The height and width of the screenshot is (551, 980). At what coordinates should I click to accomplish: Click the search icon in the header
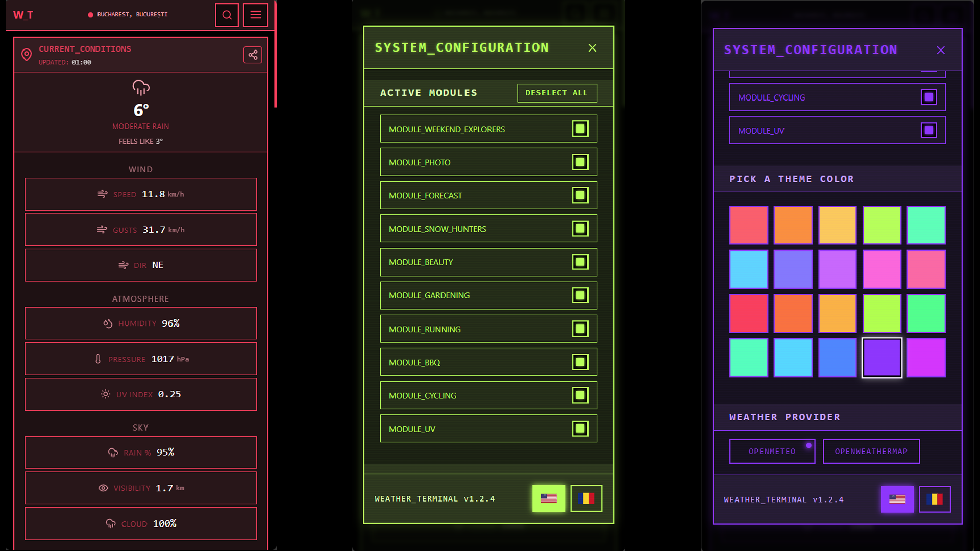[227, 15]
